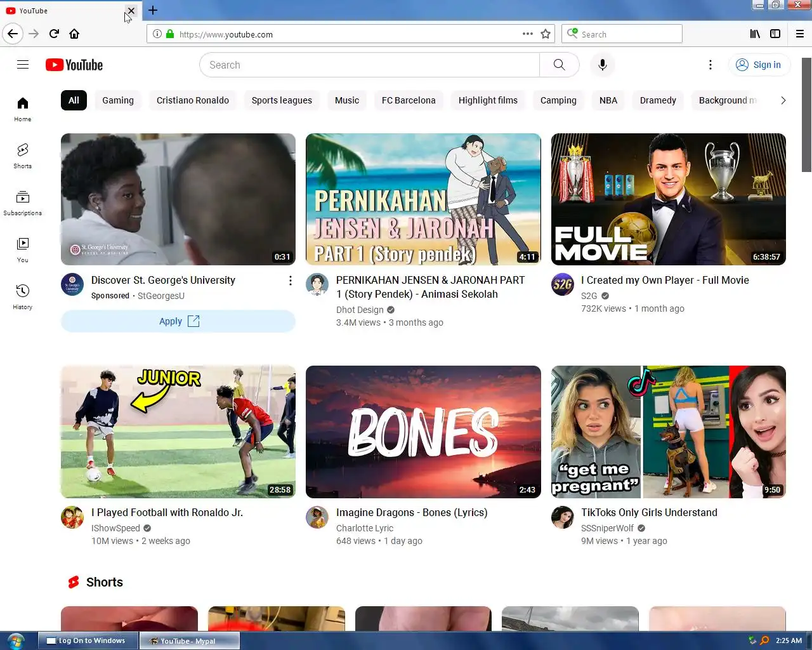Select the Dramedy chip

[658, 100]
